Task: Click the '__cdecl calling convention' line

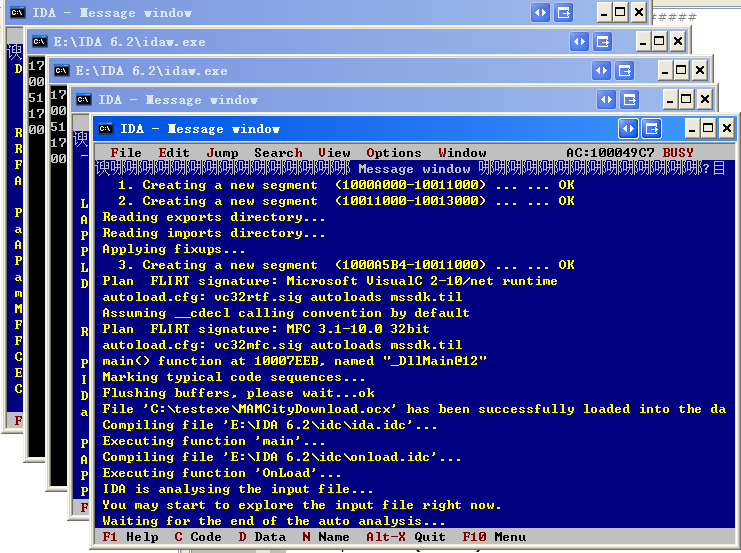Action: click(286, 313)
